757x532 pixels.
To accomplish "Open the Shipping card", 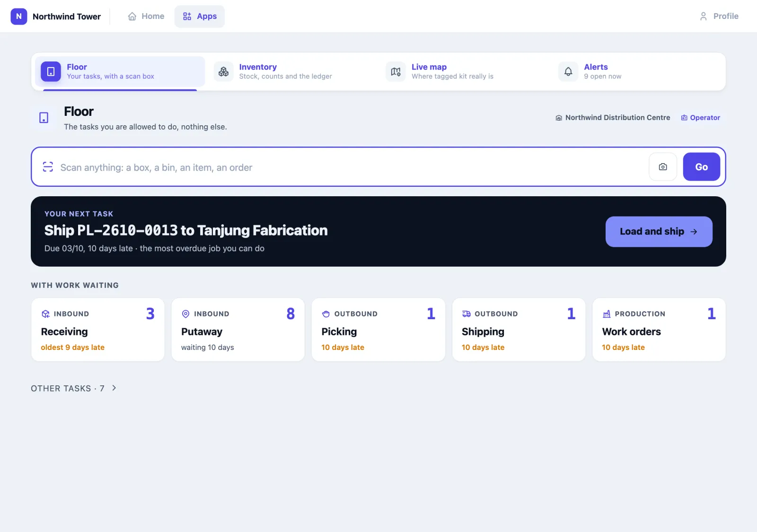I will (519, 330).
